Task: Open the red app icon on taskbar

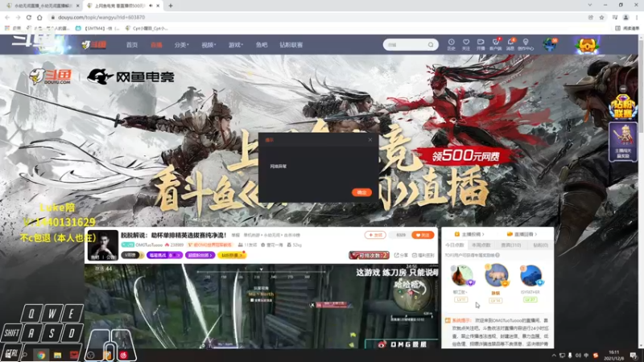Action: click(x=74, y=355)
